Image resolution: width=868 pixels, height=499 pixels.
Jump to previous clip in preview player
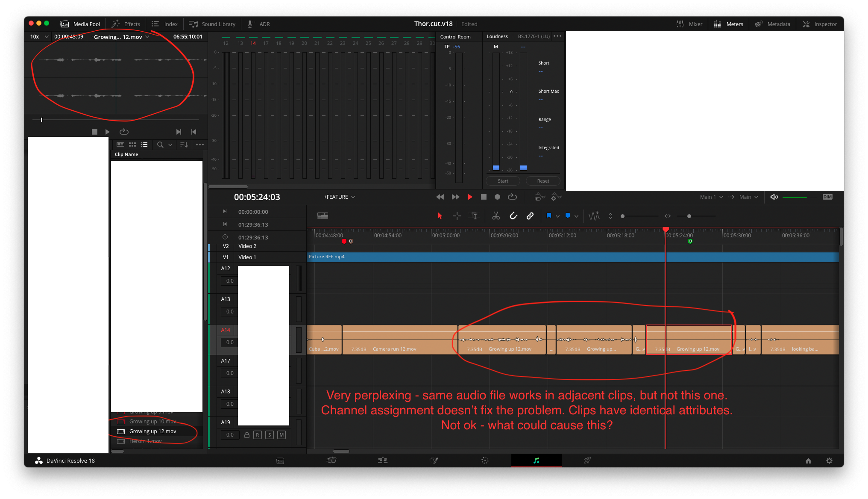click(x=194, y=132)
